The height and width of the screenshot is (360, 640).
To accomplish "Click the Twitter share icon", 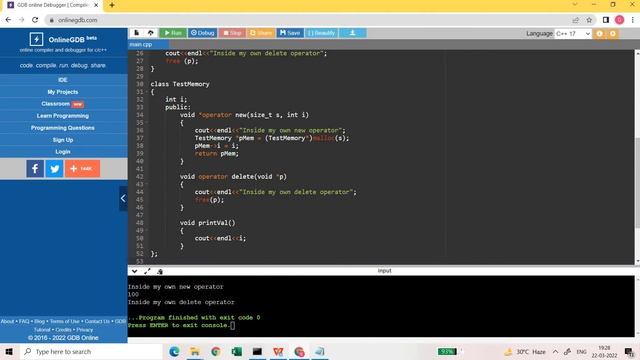I will pyautogui.click(x=54, y=169).
